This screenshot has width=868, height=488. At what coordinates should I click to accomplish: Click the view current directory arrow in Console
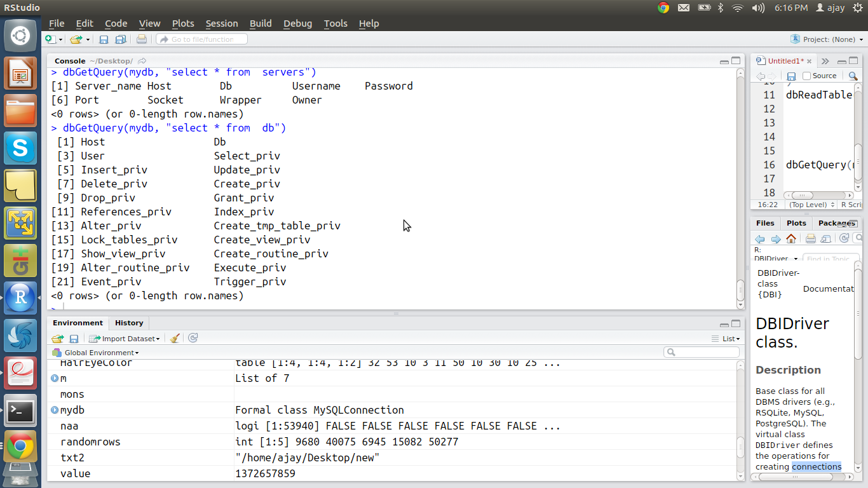(142, 61)
